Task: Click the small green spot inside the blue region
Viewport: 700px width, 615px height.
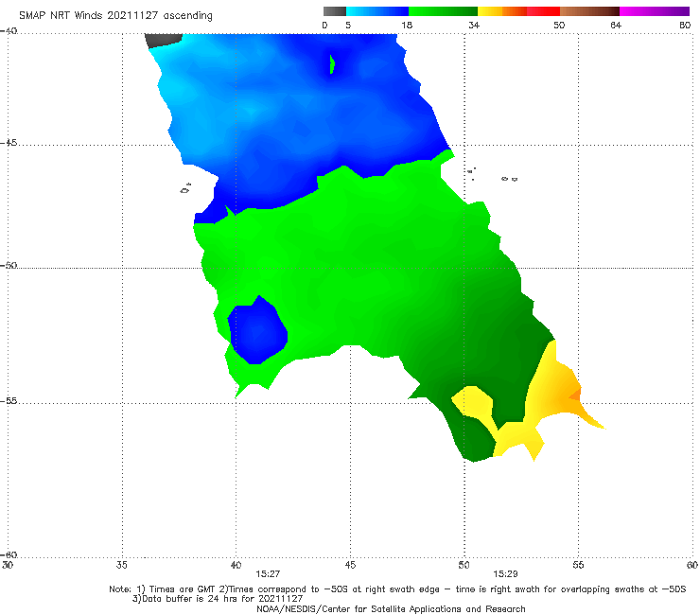Action: (x=332, y=64)
